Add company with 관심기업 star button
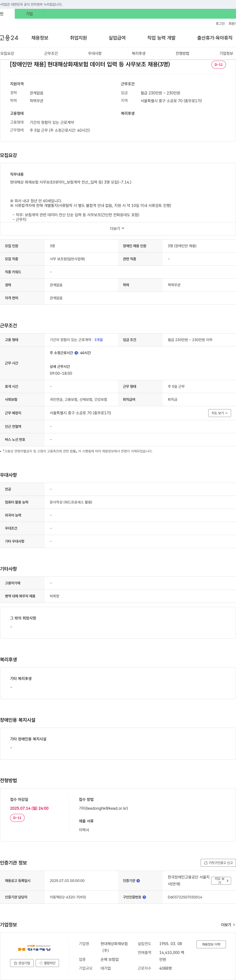The height and width of the screenshot is (980, 236). [x=22, y=963]
